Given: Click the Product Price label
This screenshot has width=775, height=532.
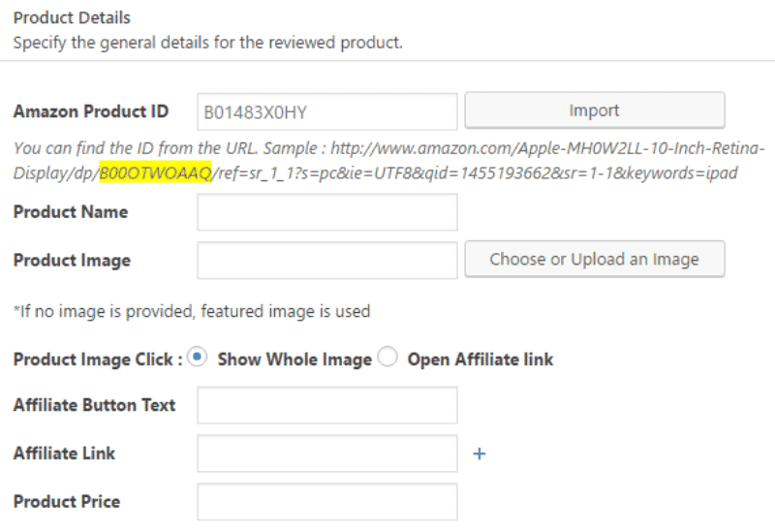Looking at the screenshot, I should click(x=67, y=502).
